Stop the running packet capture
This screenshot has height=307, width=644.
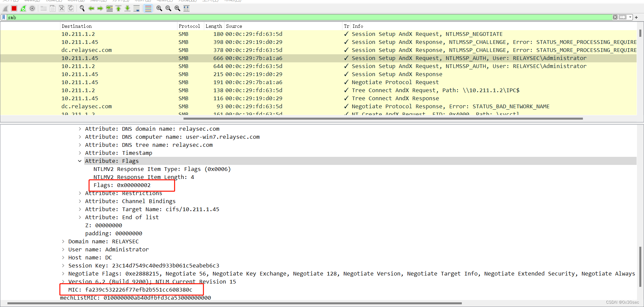14,8
